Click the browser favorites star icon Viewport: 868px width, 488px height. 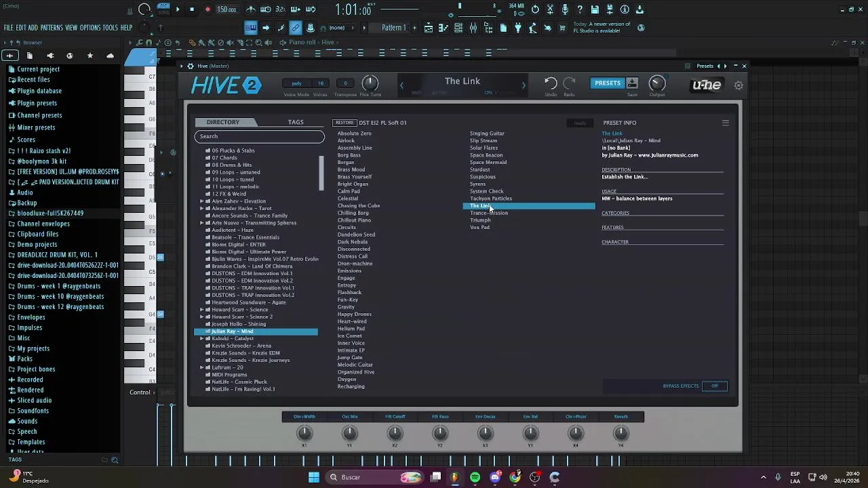pyautogui.click(x=90, y=56)
